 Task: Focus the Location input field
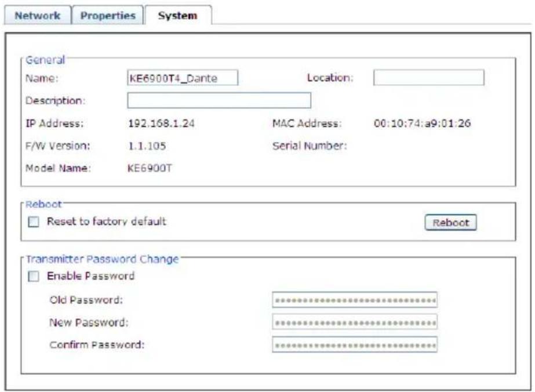(x=428, y=78)
